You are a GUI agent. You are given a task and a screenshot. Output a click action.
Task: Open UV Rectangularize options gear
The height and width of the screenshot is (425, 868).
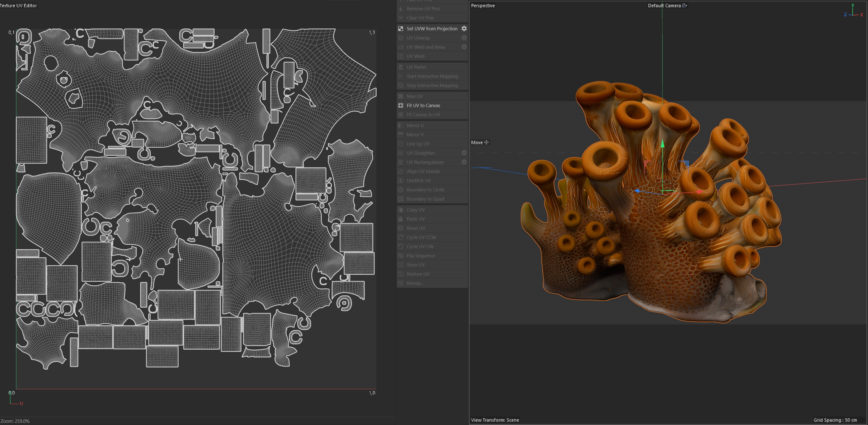(x=464, y=162)
